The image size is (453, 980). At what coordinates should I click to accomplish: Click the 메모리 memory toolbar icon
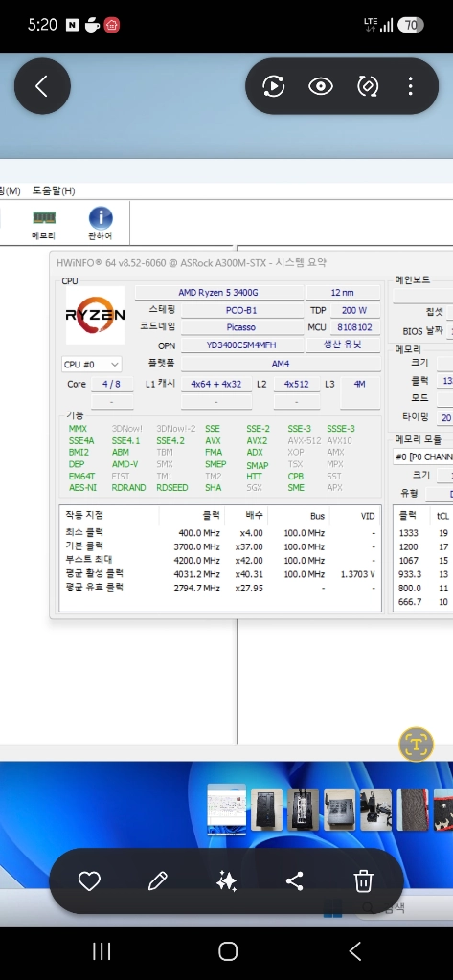coord(44,224)
